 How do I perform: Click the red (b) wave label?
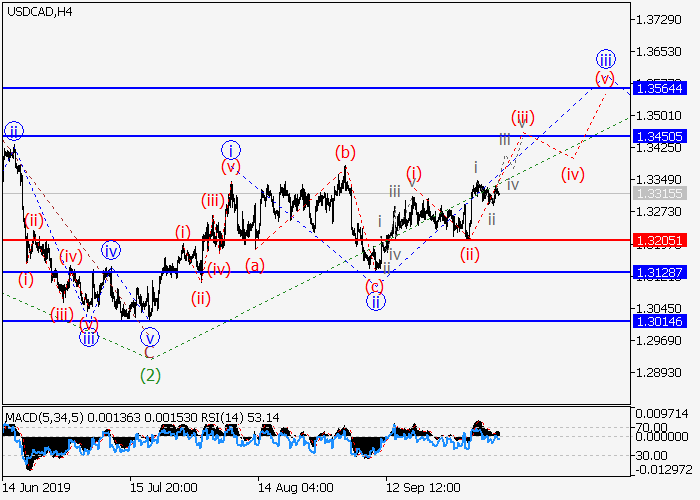tap(346, 153)
